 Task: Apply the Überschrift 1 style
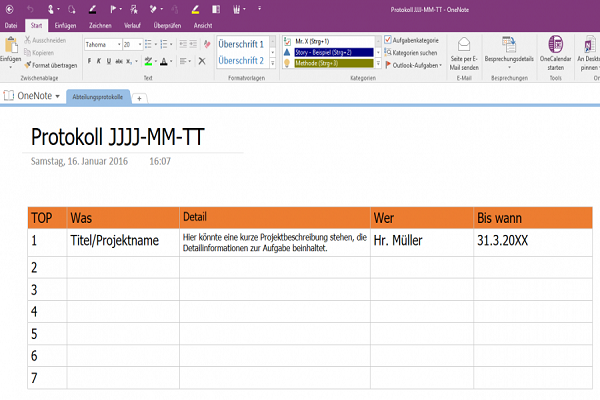(241, 45)
